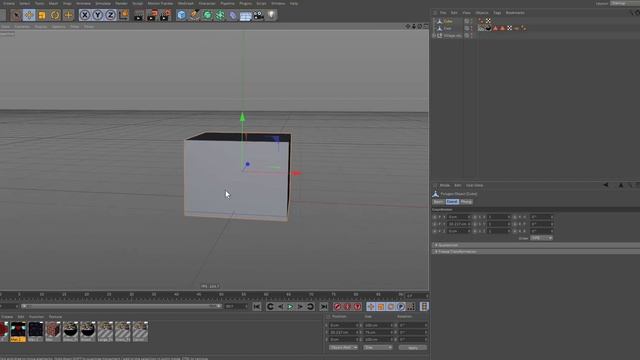The width and height of the screenshot is (640, 360).
Task: Switch to the Coord. tab in Attributes
Action: [452, 202]
